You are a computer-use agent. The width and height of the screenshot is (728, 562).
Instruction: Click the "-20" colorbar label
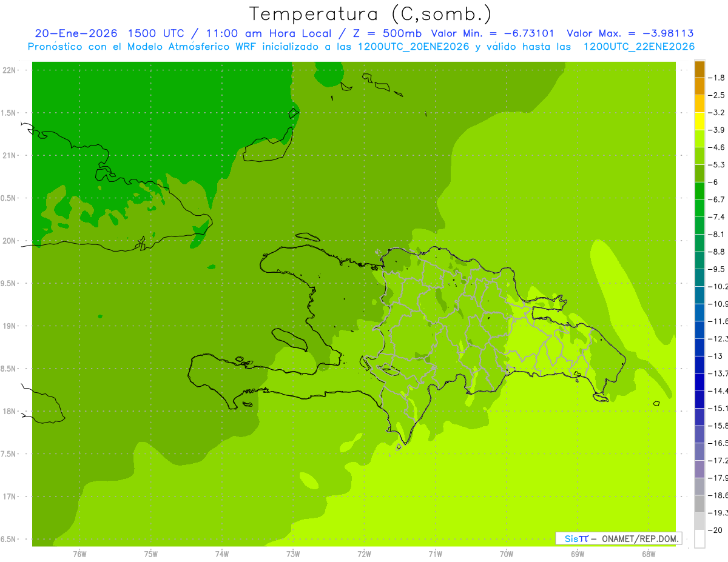(716, 530)
